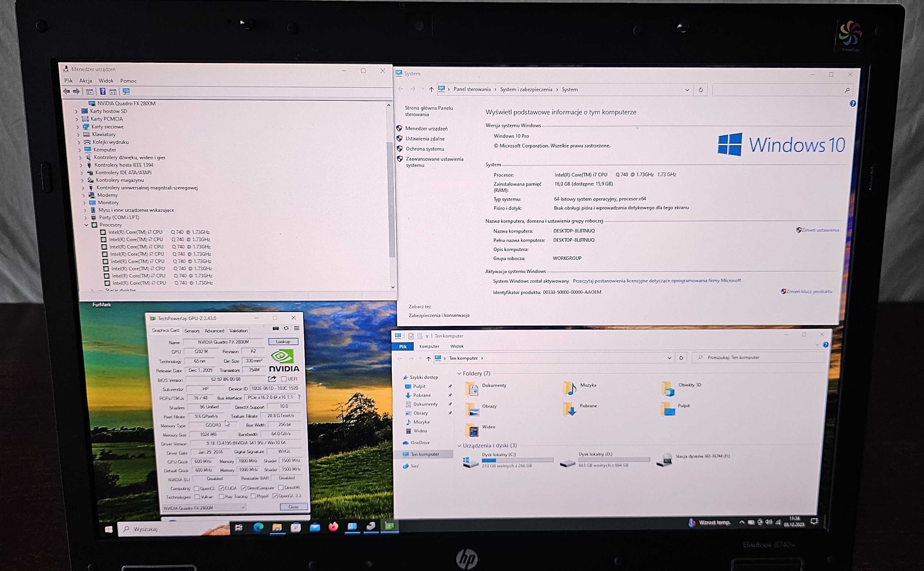Image resolution: width=924 pixels, height=571 pixels.
Task: Open the Widok menu in Device Manager
Action: [x=106, y=80]
